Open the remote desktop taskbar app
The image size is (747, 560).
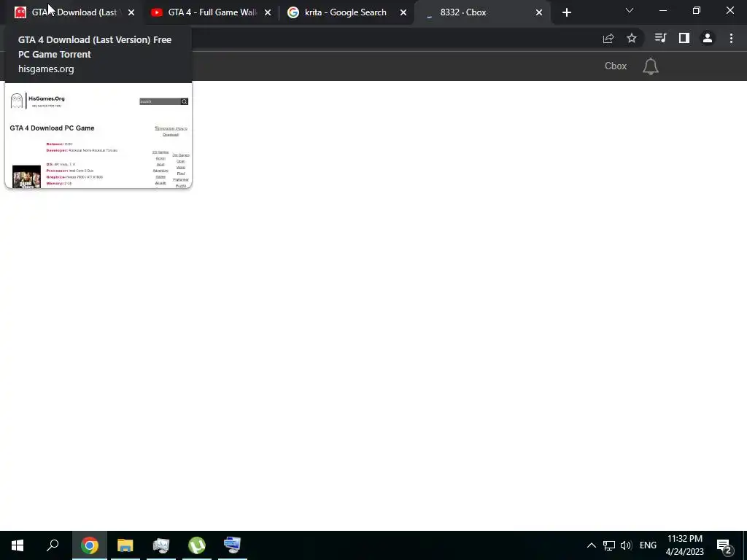tap(233, 545)
